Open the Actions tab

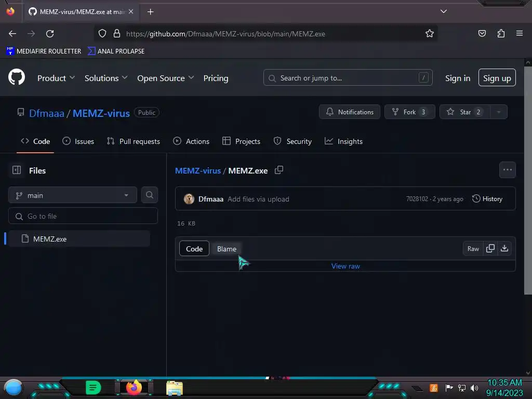pyautogui.click(x=191, y=141)
